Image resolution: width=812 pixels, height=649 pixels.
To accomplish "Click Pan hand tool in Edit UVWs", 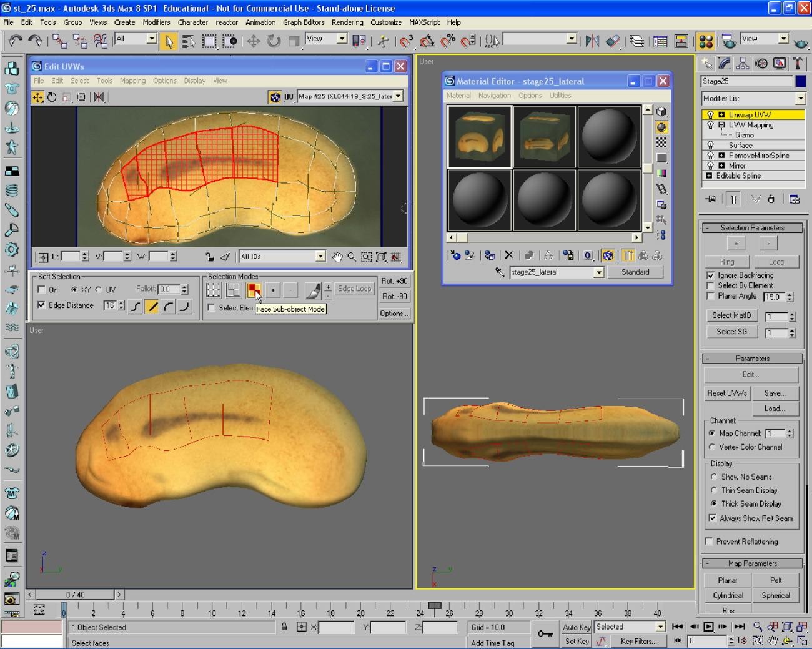I will (x=337, y=257).
